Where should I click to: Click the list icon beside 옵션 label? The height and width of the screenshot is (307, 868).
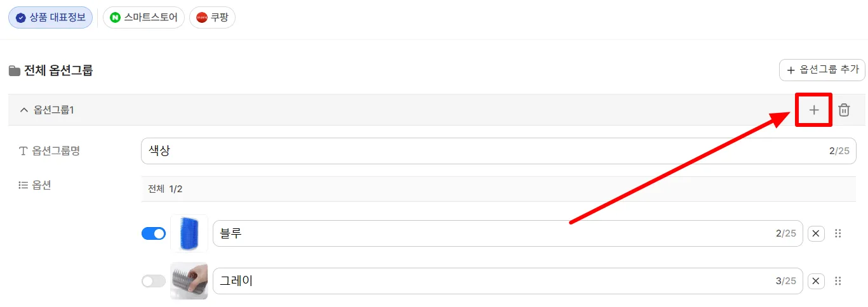coord(23,185)
